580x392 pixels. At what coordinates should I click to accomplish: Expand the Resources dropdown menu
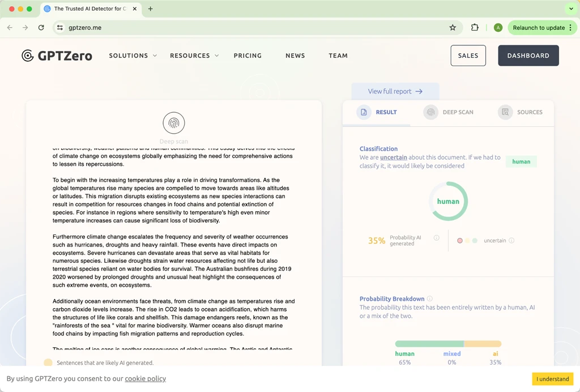click(194, 56)
